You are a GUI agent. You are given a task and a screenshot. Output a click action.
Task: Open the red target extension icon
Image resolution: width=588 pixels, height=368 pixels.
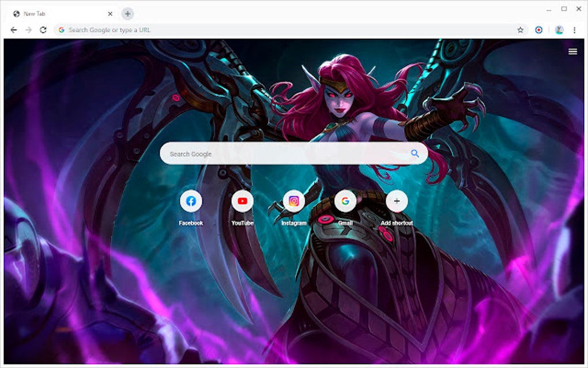pos(538,30)
